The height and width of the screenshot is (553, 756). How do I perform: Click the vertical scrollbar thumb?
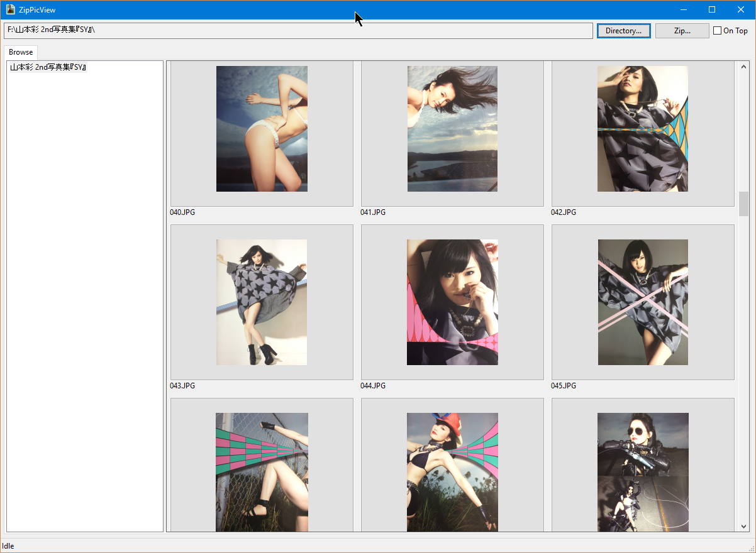coord(743,204)
